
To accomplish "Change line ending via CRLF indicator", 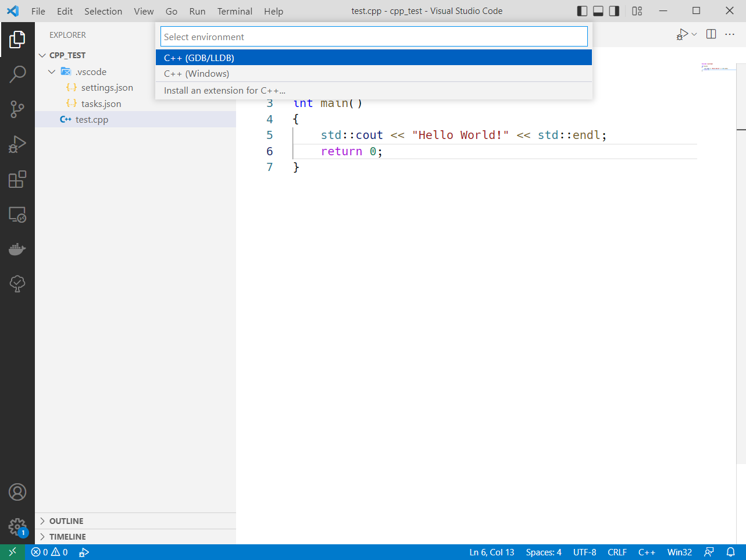I will click(617, 552).
